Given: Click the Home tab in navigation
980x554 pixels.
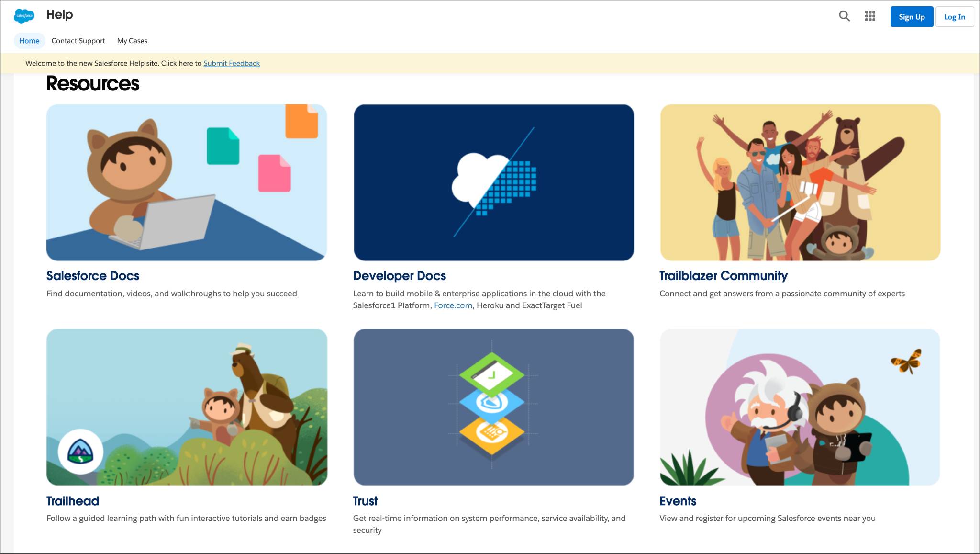Looking at the screenshot, I should (28, 40).
